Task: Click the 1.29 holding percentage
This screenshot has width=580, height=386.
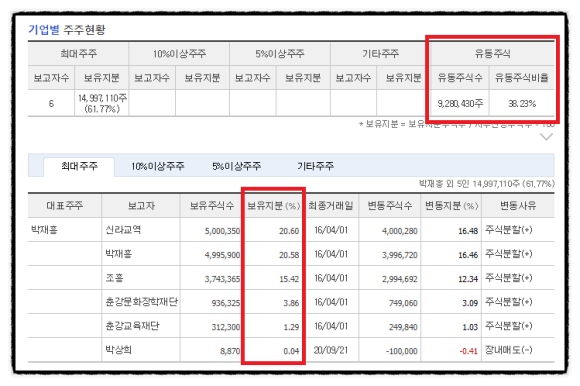Action: [291, 327]
